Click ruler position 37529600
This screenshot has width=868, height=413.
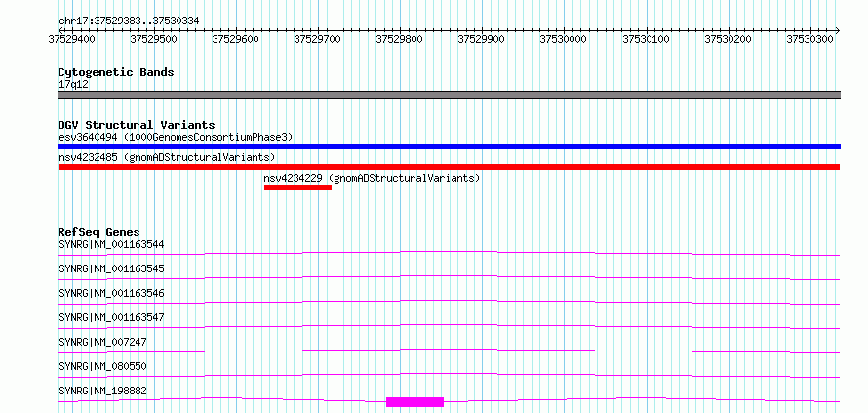235,39
